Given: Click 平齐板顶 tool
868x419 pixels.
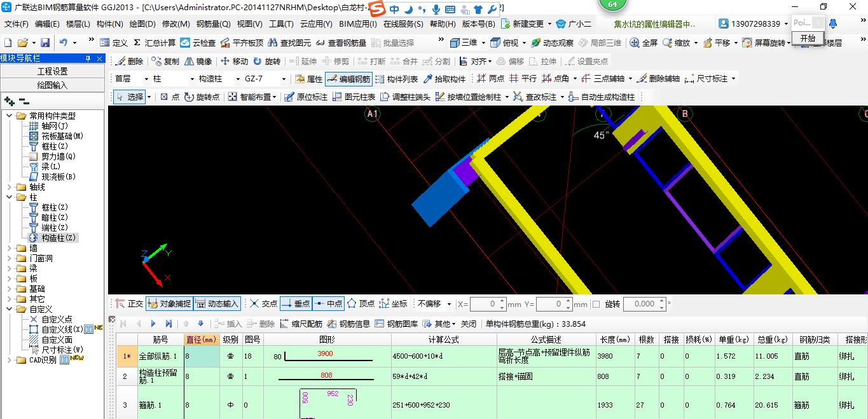Looking at the screenshot, I should 241,43.
